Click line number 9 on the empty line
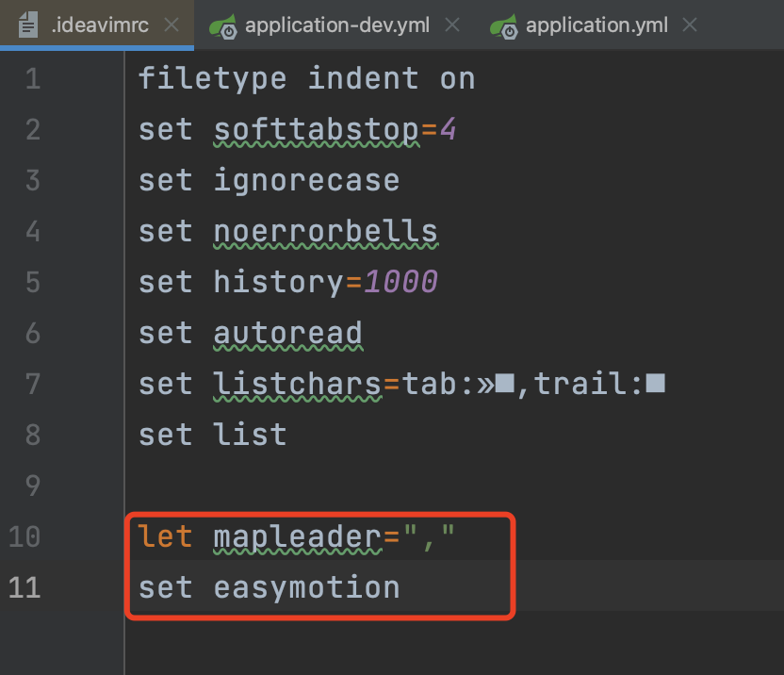Image resolution: width=784 pixels, height=675 pixels. tap(33, 486)
